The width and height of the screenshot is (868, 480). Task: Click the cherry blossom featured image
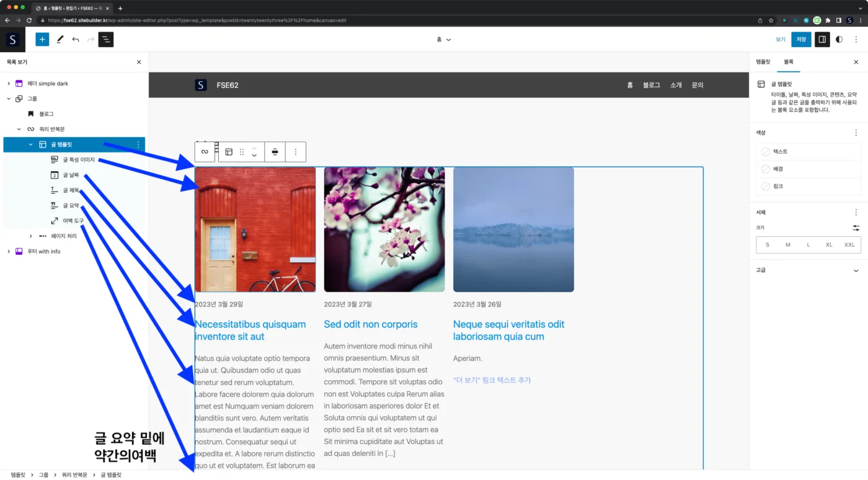[x=384, y=229]
